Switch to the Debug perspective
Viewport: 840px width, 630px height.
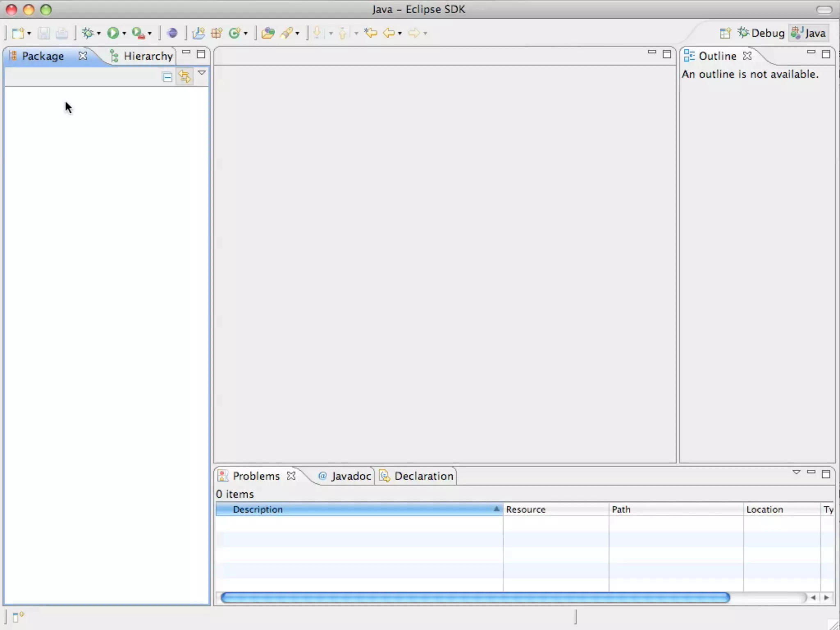[x=761, y=33]
